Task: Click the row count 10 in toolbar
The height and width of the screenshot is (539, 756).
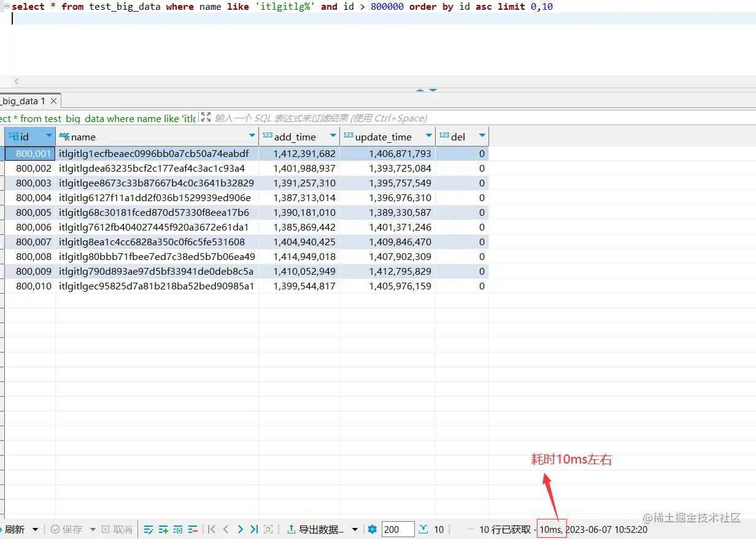Action: tap(439, 530)
